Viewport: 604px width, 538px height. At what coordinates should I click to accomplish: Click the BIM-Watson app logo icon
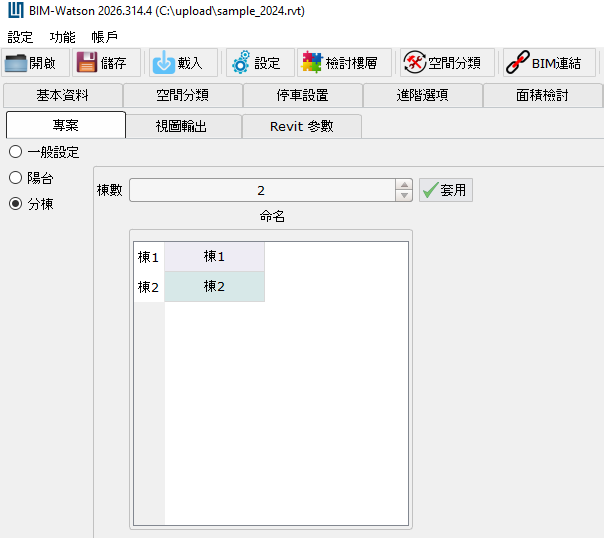[14, 12]
